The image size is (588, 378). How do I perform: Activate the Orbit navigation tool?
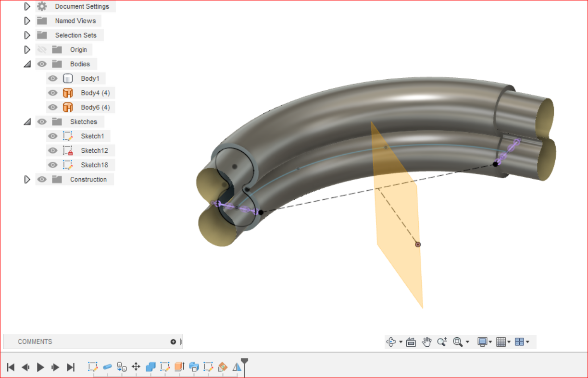click(x=391, y=342)
